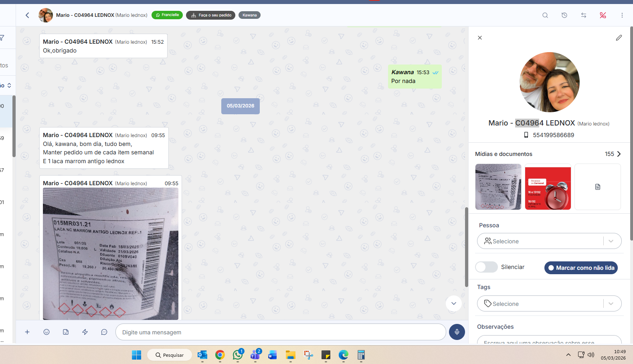Click the Digite uma mensagem input field
The image size is (633, 364).
tap(281, 332)
